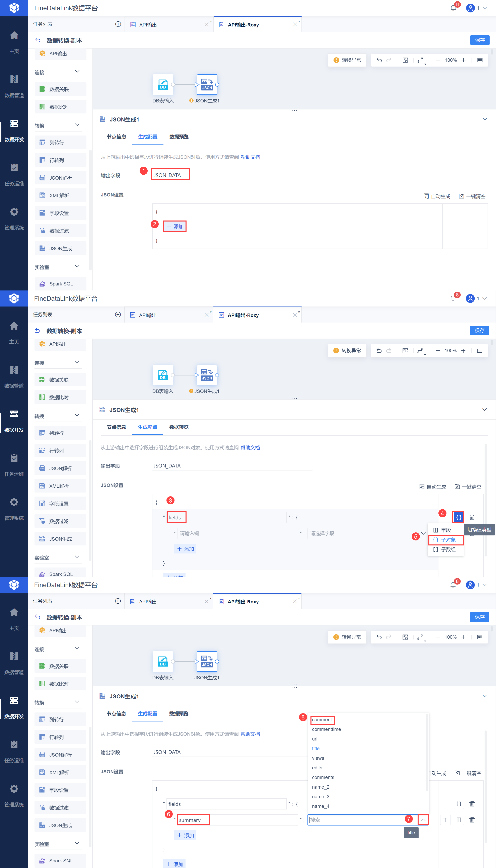The height and width of the screenshot is (868, 496).
Task: Click the notification bell icon
Action: point(453,8)
